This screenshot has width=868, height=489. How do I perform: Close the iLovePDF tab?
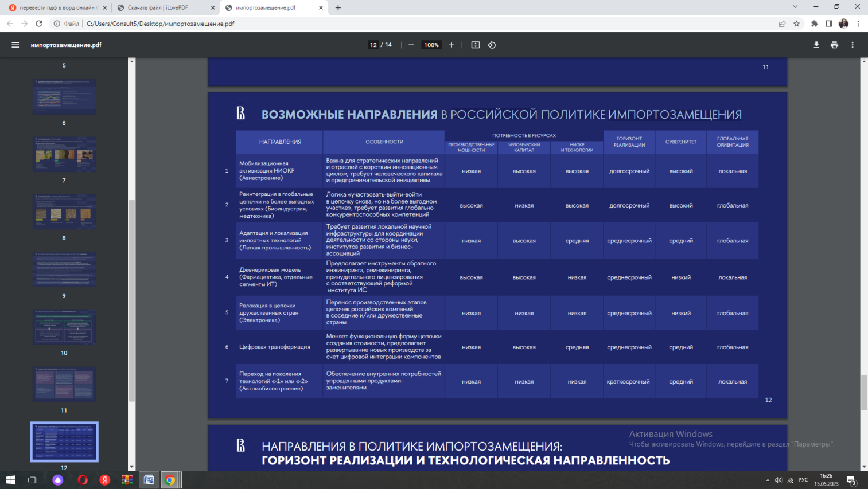tap(213, 7)
